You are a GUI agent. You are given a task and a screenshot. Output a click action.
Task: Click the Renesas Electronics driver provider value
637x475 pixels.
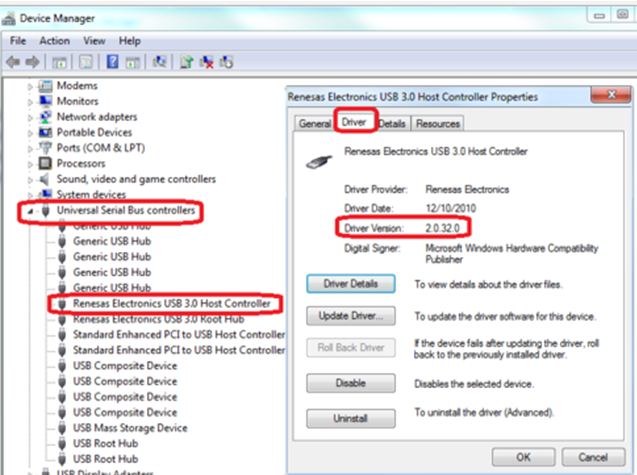click(467, 189)
